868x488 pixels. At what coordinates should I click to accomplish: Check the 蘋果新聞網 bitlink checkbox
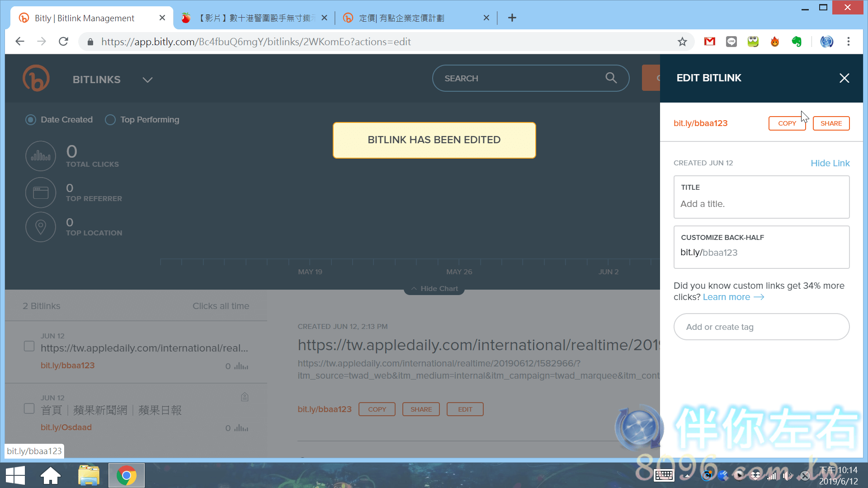(x=29, y=408)
